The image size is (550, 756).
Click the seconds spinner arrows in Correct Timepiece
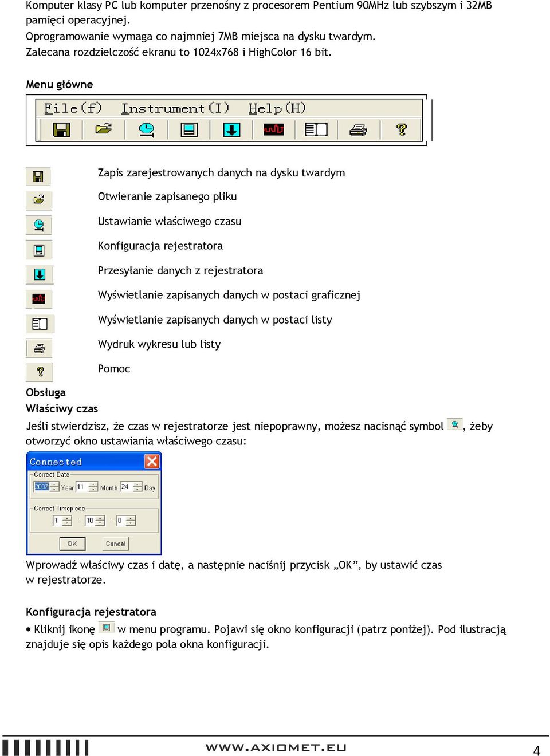tap(131, 521)
